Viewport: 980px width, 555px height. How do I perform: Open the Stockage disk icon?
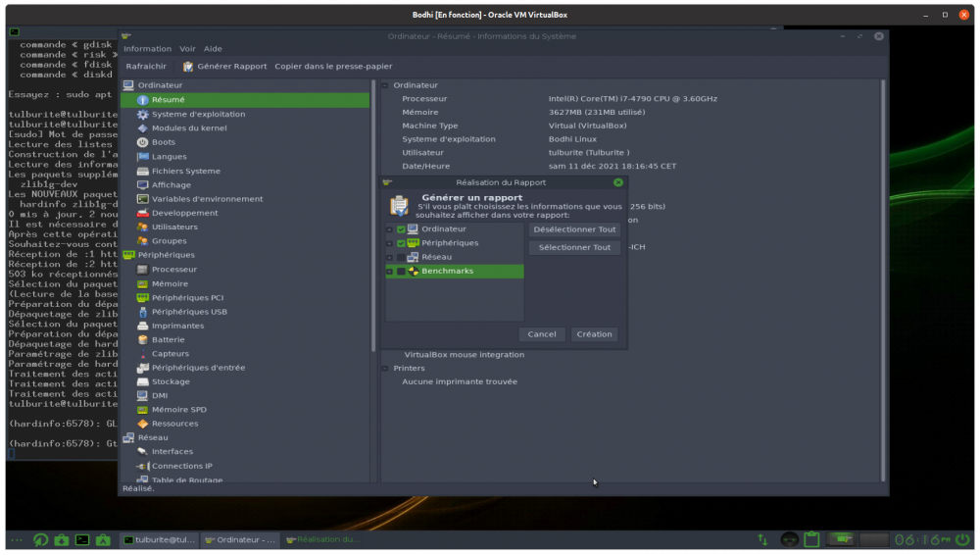142,381
